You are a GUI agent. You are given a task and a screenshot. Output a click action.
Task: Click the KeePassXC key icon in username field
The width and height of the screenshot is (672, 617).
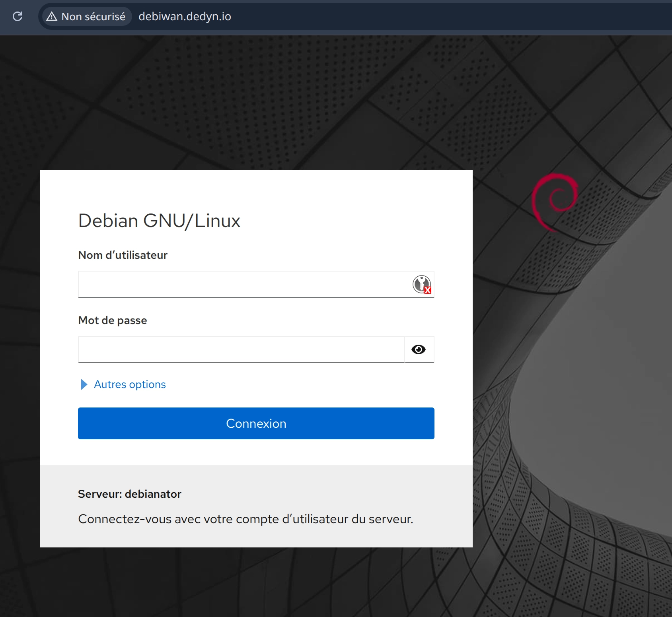point(421,283)
